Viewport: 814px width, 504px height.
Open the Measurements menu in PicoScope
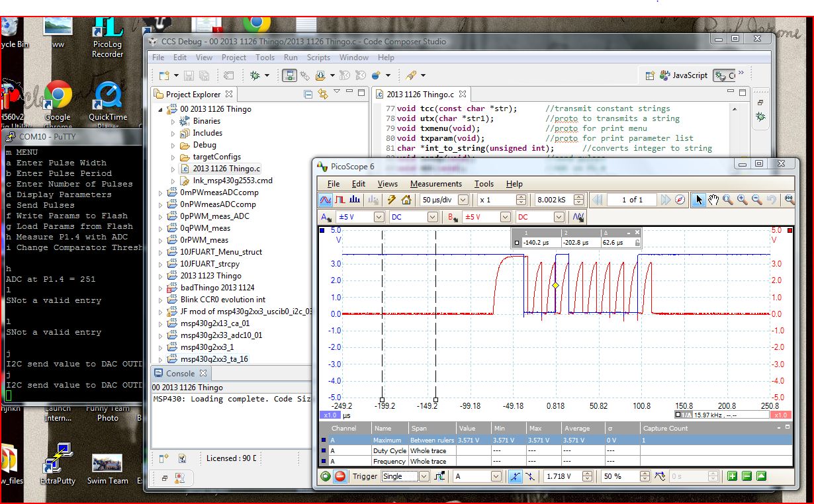(x=436, y=184)
